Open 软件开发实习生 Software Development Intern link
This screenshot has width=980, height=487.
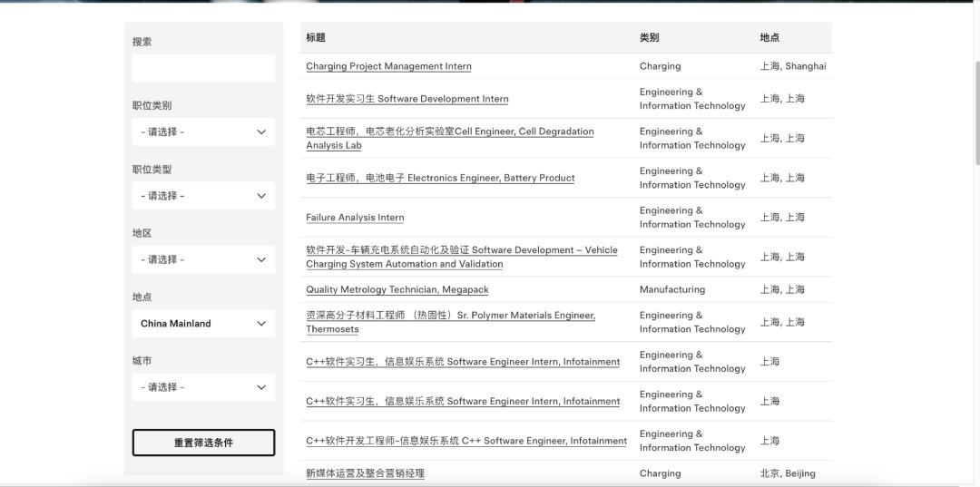click(407, 99)
